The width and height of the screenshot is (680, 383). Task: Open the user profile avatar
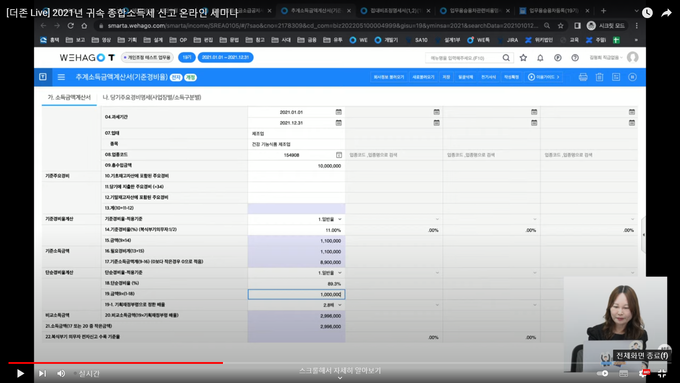click(x=633, y=57)
